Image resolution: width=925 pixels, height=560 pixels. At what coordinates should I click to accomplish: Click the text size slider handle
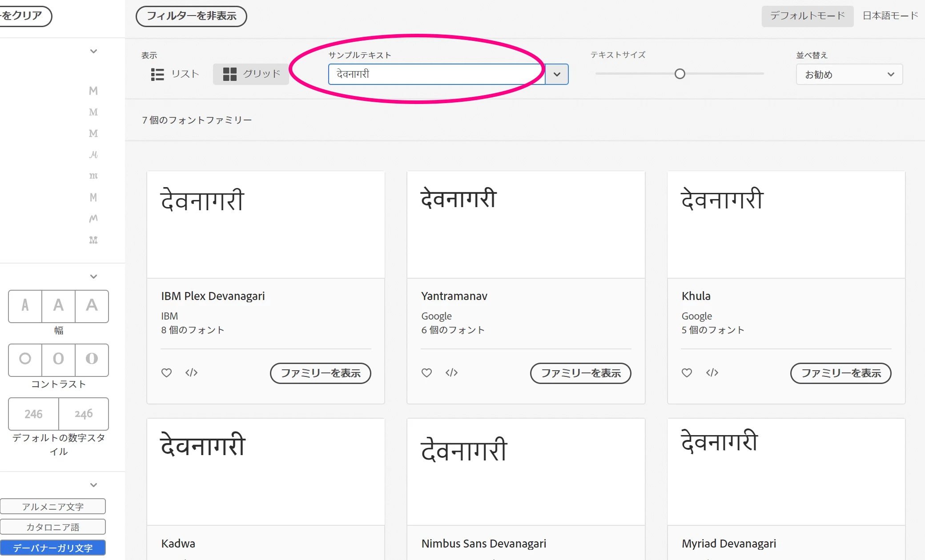[x=680, y=74]
